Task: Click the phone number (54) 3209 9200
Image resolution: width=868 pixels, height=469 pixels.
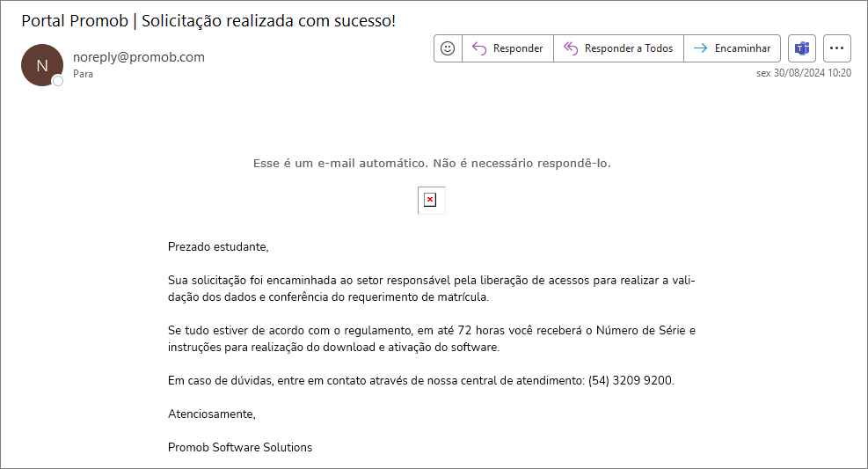Action: [631, 380]
